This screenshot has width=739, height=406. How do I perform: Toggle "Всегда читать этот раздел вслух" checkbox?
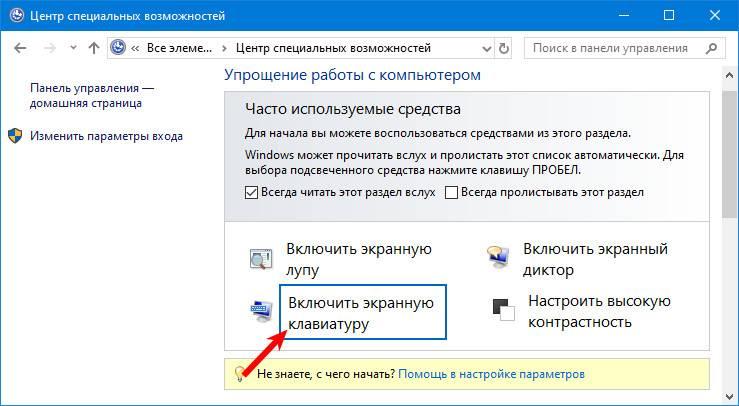pos(252,193)
